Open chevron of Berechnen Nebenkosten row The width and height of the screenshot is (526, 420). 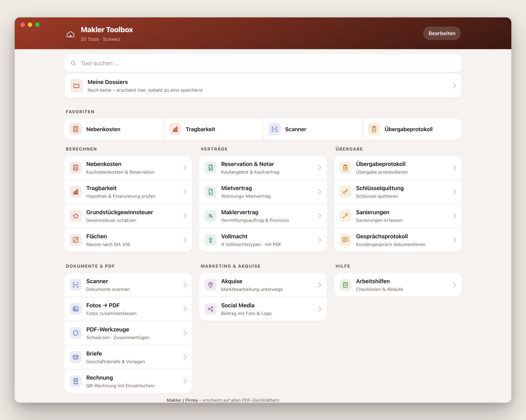pyautogui.click(x=185, y=168)
